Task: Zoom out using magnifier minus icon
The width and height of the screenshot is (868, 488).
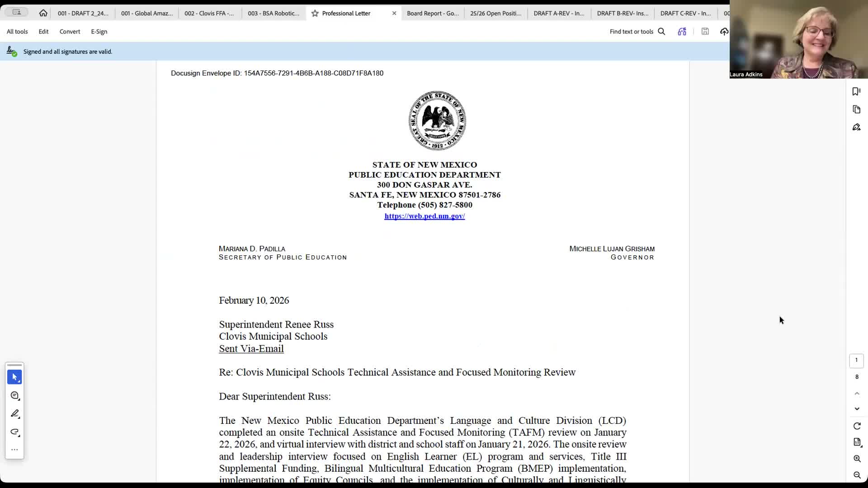Action: 857,475
